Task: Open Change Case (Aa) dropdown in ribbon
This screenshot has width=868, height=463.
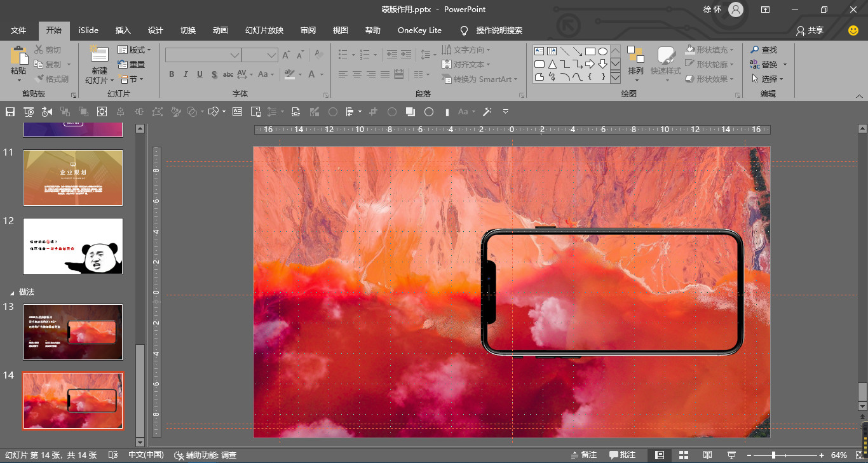Action: [265, 74]
